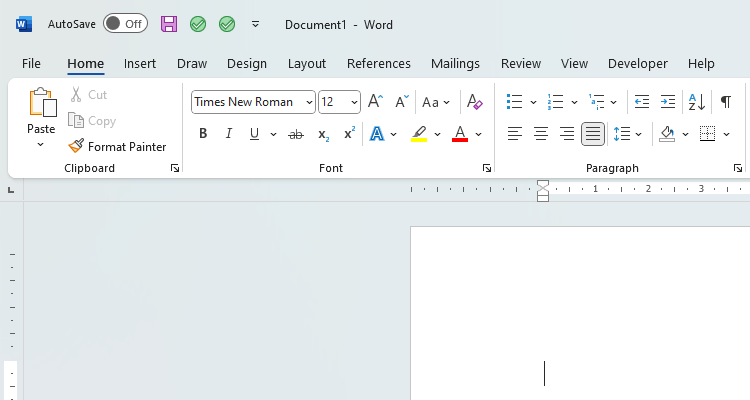Click the Word application icon
Screen dimensions: 750x400
[x=24, y=24]
